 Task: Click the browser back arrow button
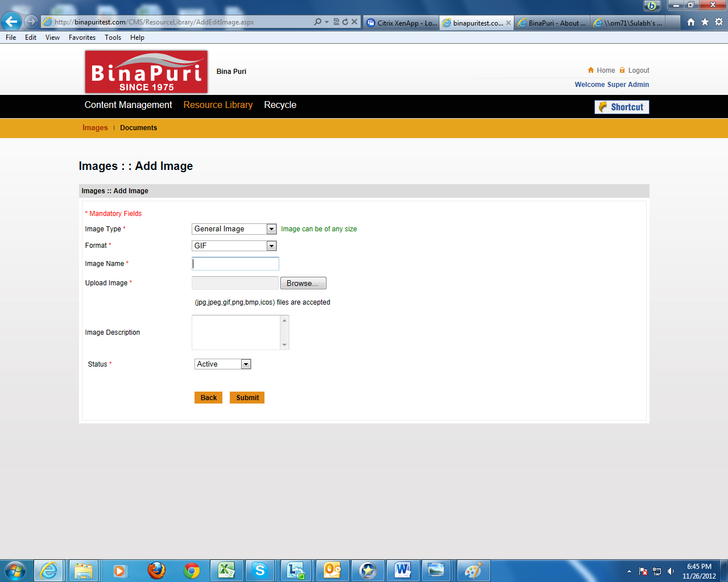(x=11, y=22)
